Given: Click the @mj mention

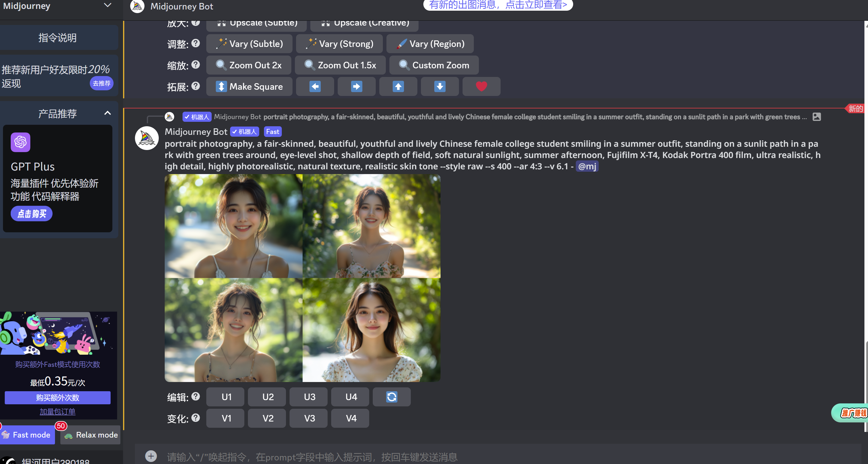Looking at the screenshot, I should tap(587, 166).
